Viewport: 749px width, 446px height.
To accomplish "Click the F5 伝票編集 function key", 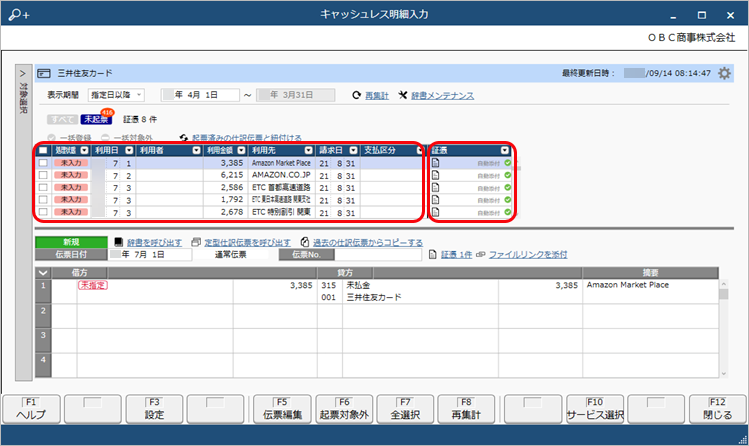I will (x=282, y=409).
